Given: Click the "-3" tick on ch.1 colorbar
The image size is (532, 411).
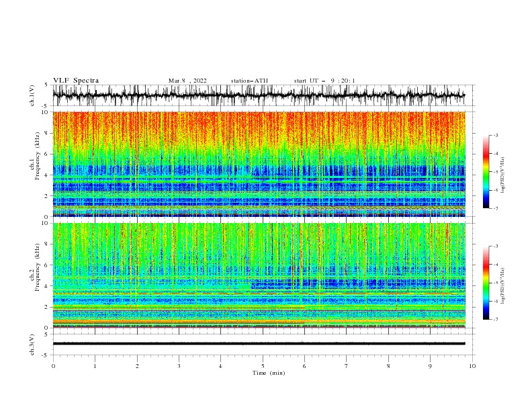Looking at the screenshot, I should pyautogui.click(x=495, y=135).
